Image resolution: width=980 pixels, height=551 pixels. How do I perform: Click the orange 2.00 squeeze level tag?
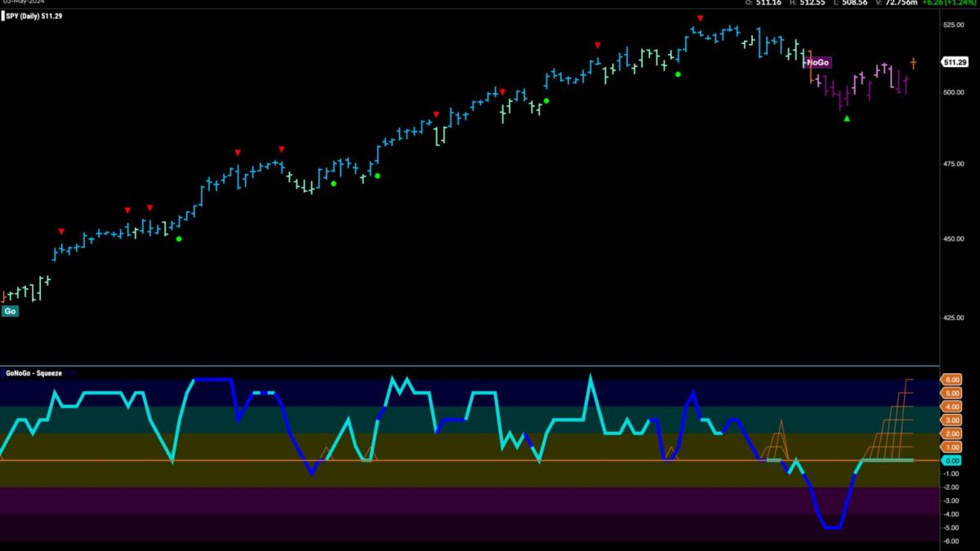[952, 433]
